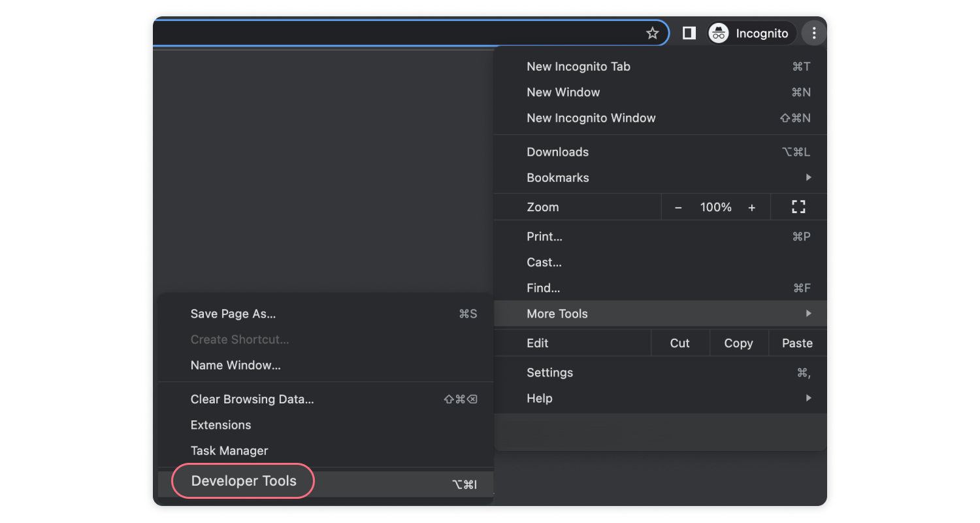Click the Cut button

point(679,343)
